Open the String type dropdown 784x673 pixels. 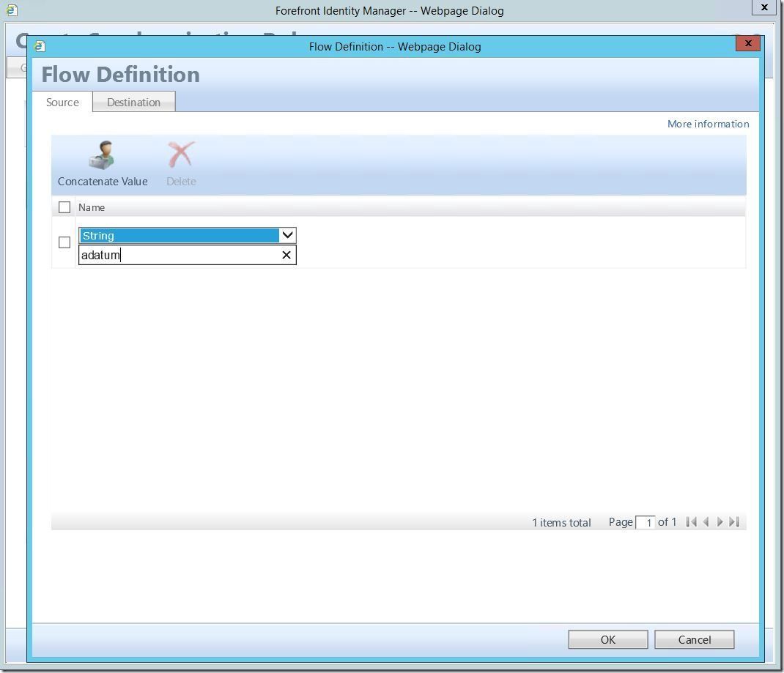click(188, 235)
